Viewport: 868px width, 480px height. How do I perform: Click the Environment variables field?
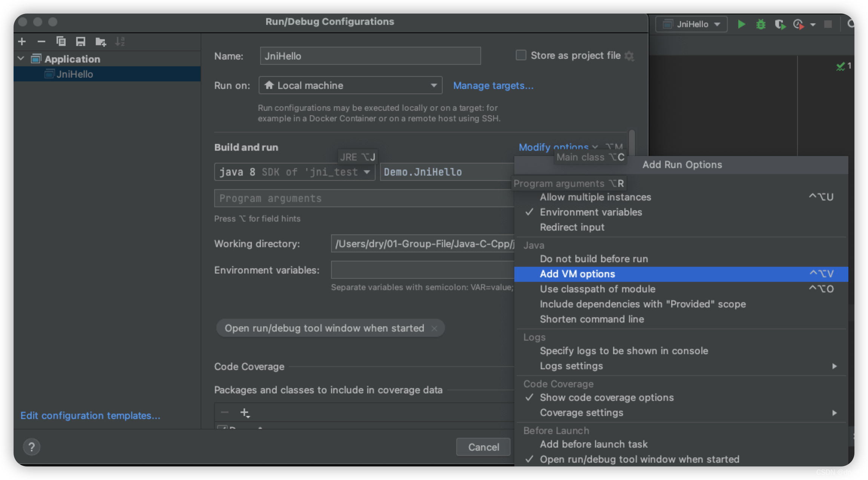click(x=423, y=270)
